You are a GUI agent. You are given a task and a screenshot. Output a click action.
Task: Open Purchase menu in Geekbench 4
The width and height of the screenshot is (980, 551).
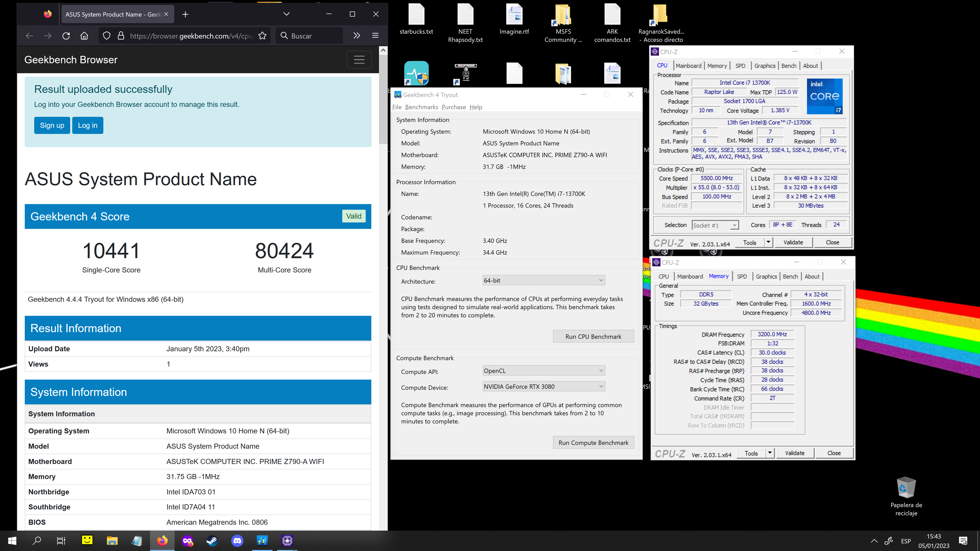[x=454, y=107]
